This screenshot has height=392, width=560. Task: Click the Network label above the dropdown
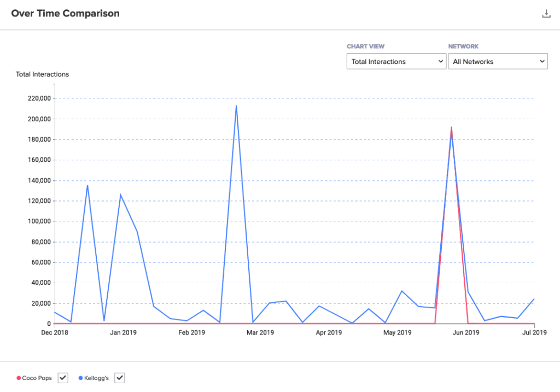(463, 47)
